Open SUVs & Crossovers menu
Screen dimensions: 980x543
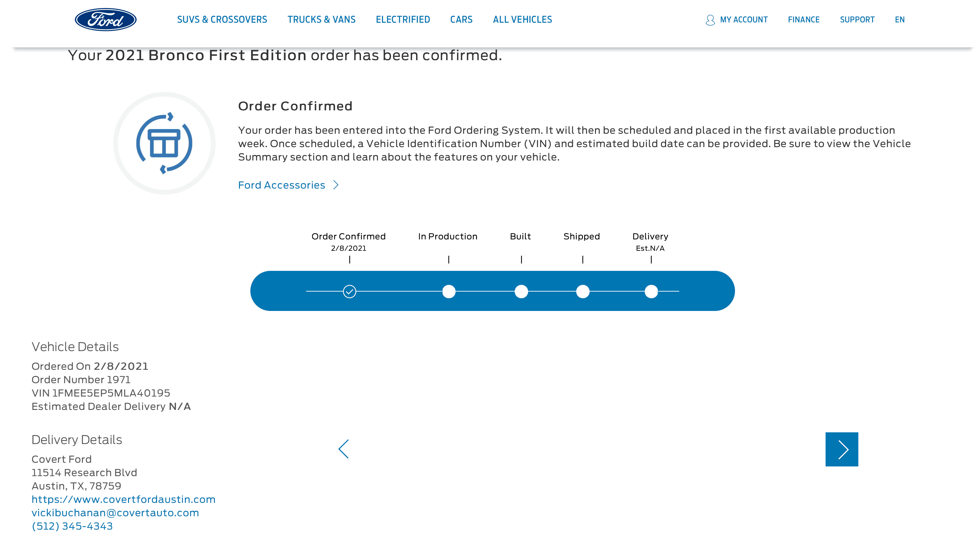point(222,19)
